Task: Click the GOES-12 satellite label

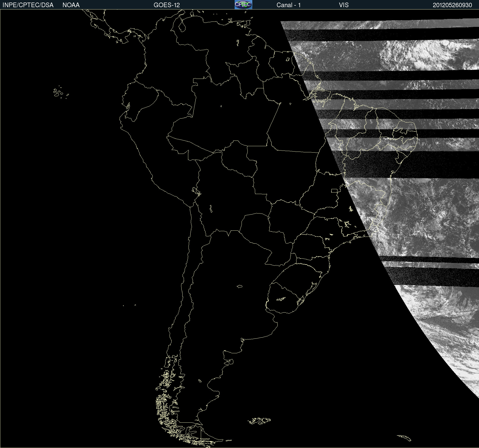Action: pyautogui.click(x=167, y=5)
